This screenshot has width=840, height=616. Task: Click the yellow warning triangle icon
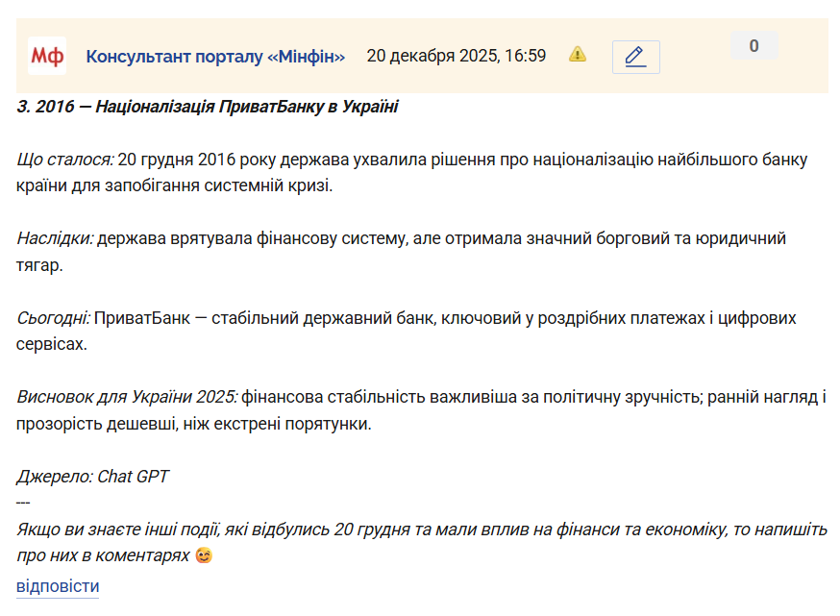point(577,54)
